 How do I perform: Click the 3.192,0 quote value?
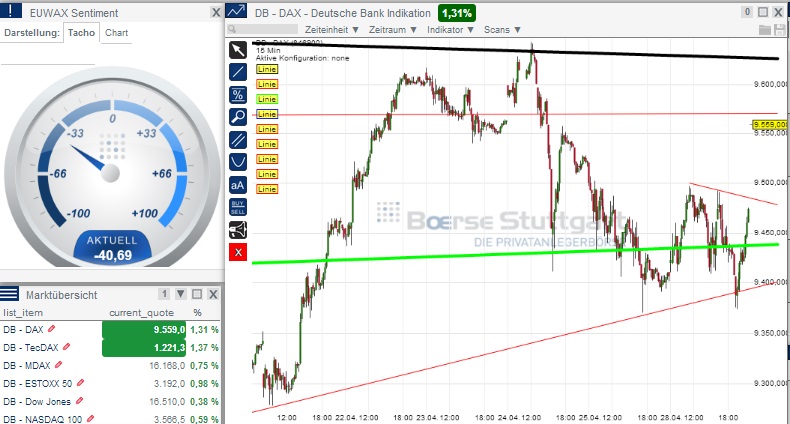(170, 384)
